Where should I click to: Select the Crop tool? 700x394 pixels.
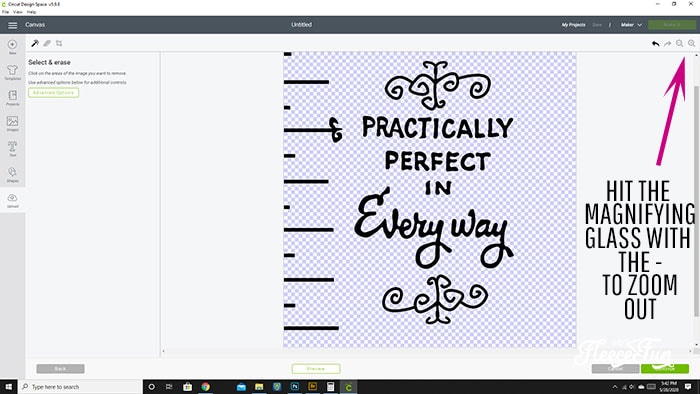pos(59,43)
